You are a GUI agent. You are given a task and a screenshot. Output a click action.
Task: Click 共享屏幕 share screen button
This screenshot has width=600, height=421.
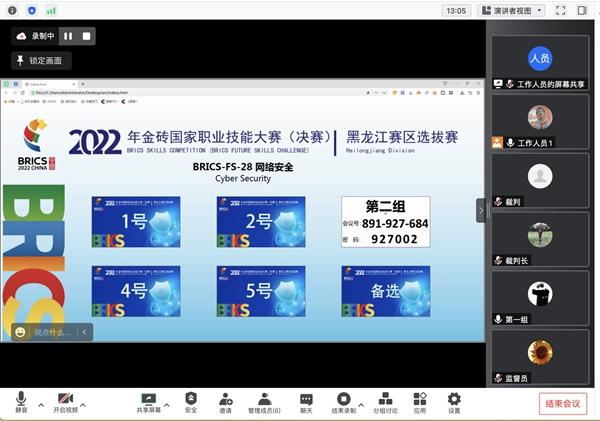(149, 403)
